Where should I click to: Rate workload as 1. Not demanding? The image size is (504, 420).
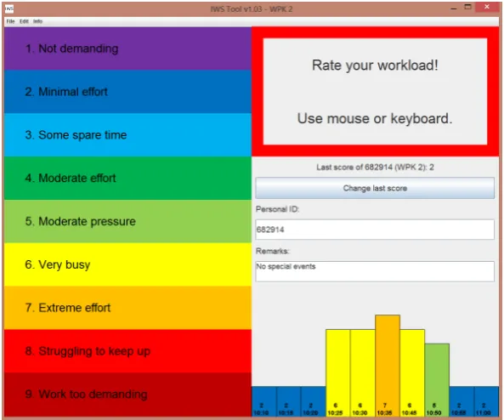[x=127, y=48]
